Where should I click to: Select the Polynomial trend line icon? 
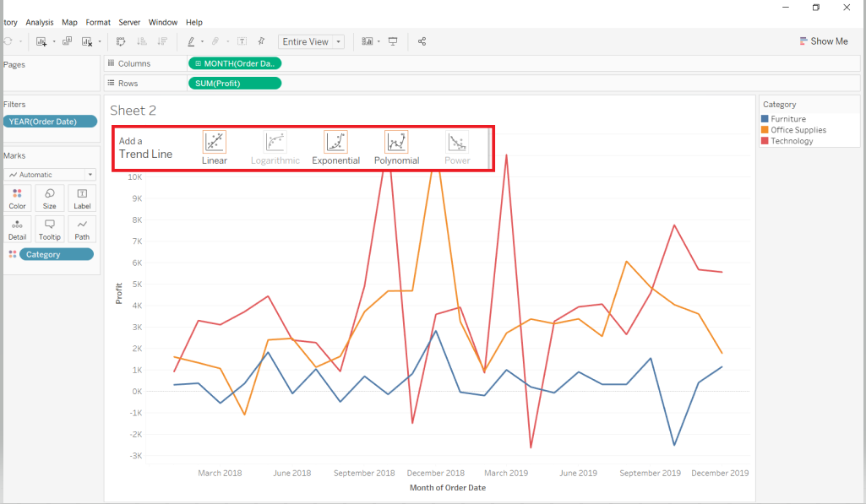tap(396, 142)
